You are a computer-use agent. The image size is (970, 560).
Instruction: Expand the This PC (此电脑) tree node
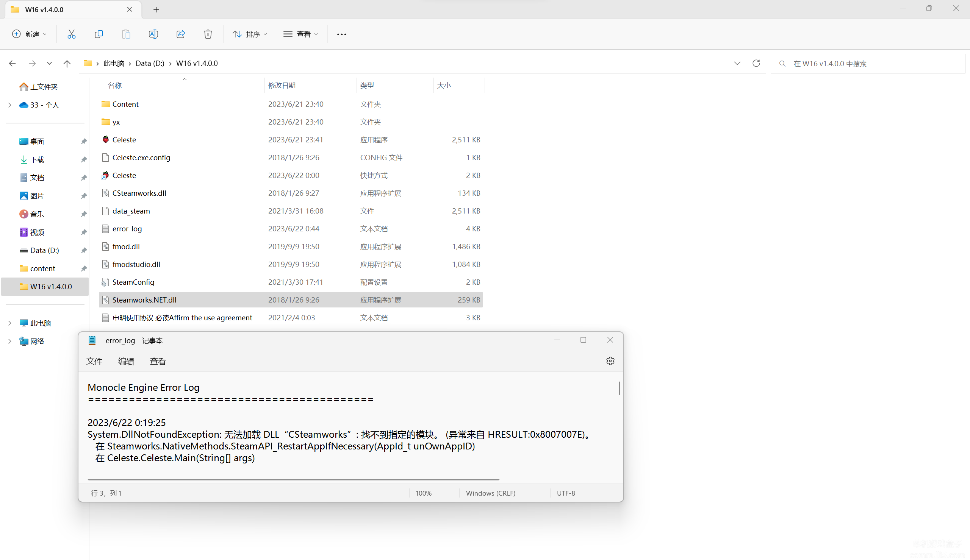(9, 323)
